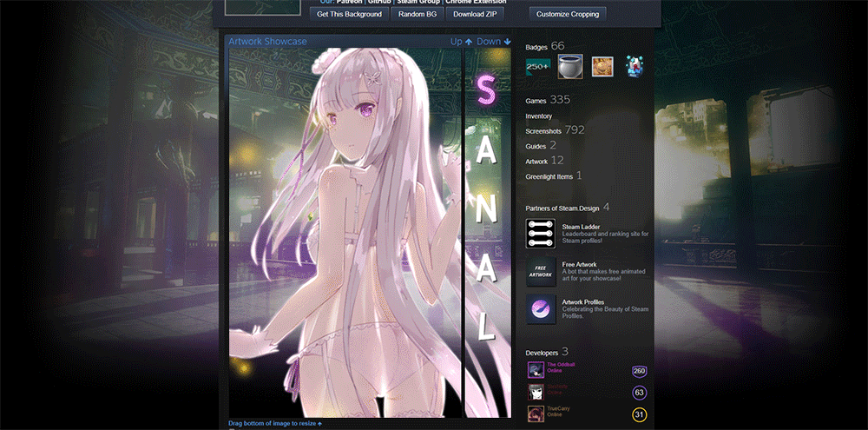Screen dimensions: 868x430
Task: Open Screenshots 792 link
Action: (x=555, y=131)
